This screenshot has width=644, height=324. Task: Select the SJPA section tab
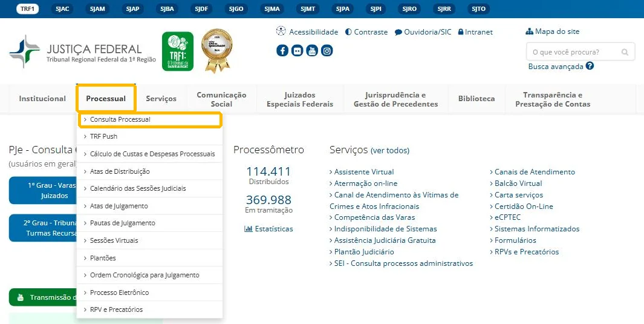pos(342,8)
